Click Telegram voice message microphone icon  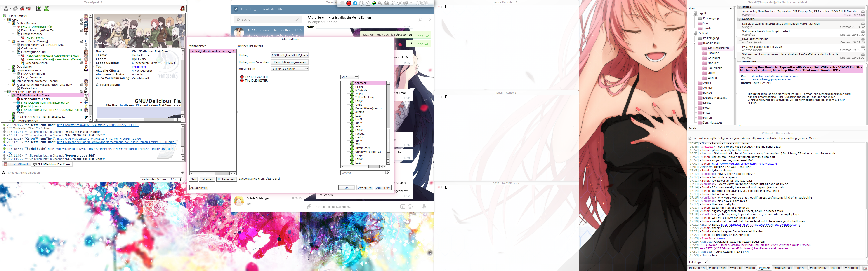pyautogui.click(x=424, y=207)
